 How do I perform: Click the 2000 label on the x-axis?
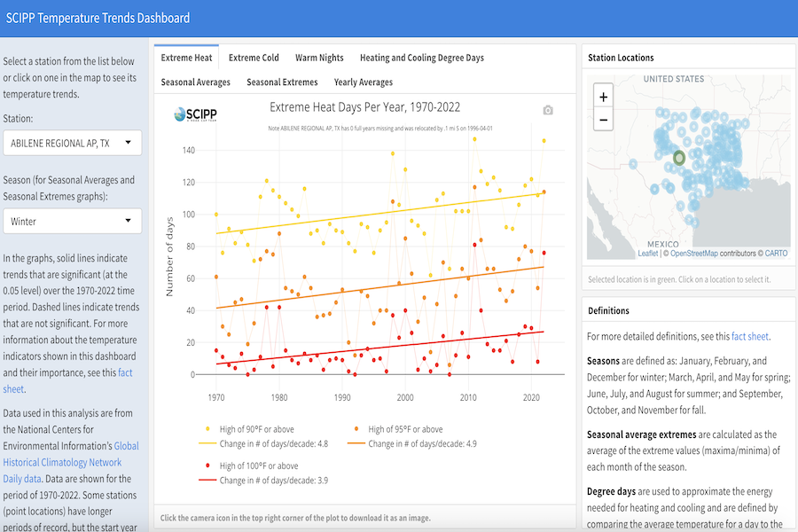pos(405,397)
